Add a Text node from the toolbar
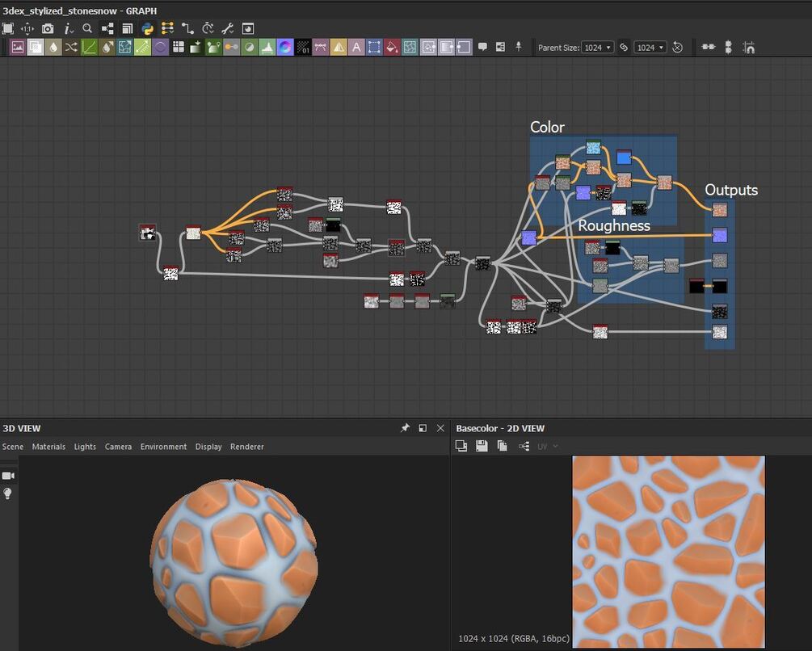Screen dimensions: 812x651 [x=356, y=47]
